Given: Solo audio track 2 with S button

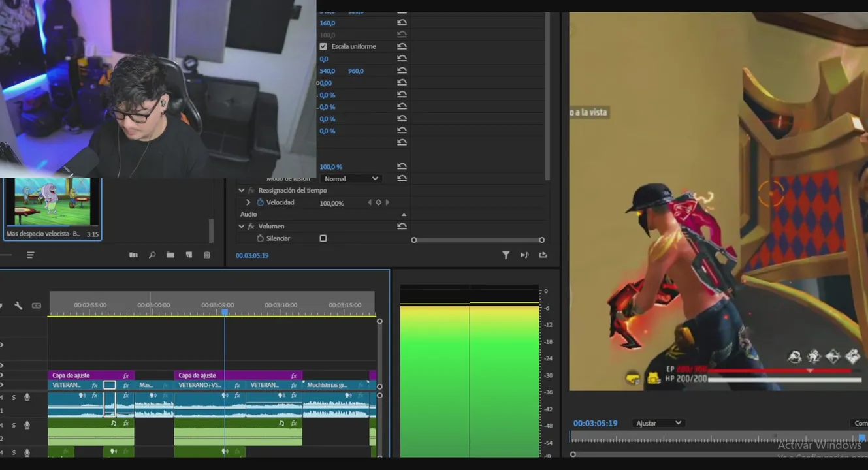Looking at the screenshot, I should (x=14, y=425).
